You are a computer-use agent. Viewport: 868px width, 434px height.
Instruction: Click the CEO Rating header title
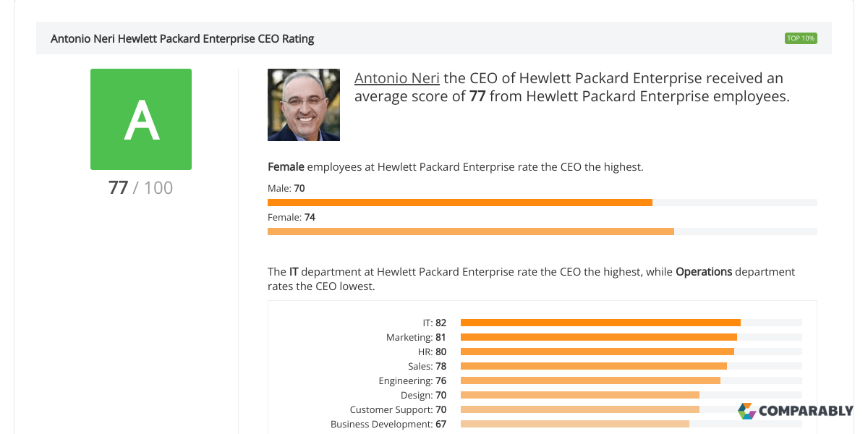[182, 38]
